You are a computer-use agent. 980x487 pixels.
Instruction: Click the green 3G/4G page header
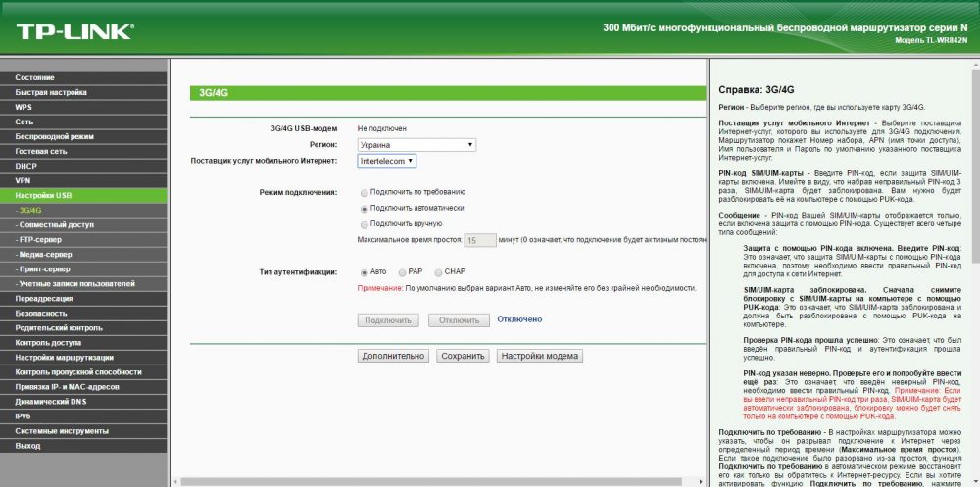click(448, 93)
